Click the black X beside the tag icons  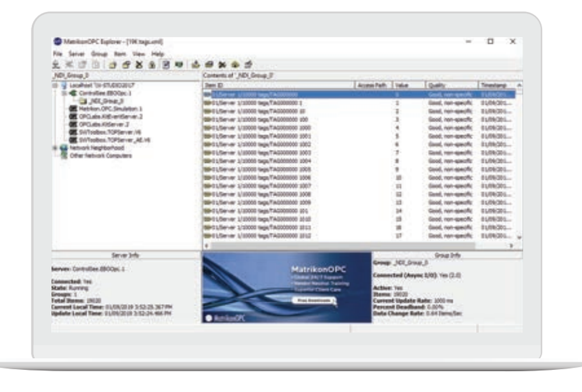pos(222,65)
